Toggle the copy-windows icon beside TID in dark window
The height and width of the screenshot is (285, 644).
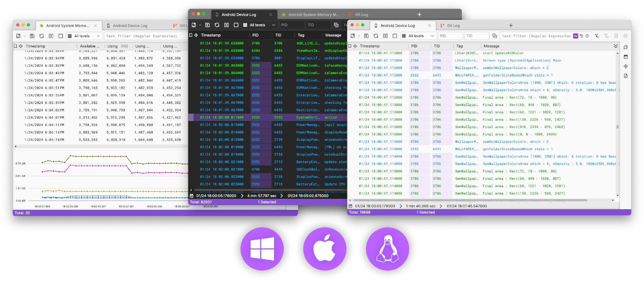click(336, 25)
